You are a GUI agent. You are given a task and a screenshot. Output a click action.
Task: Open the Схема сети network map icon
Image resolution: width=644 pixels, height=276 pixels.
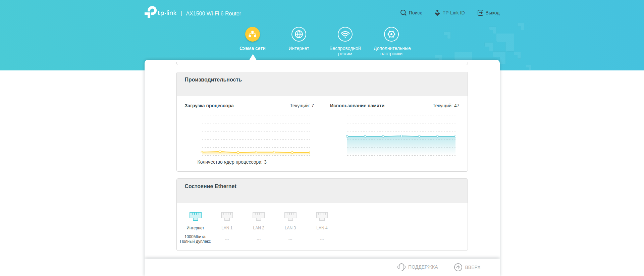[252, 34]
